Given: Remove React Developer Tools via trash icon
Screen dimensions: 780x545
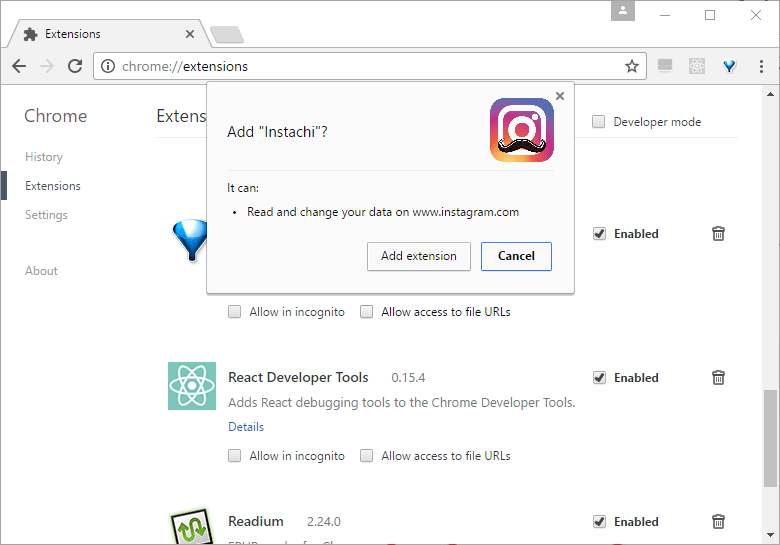Looking at the screenshot, I should (x=718, y=377).
